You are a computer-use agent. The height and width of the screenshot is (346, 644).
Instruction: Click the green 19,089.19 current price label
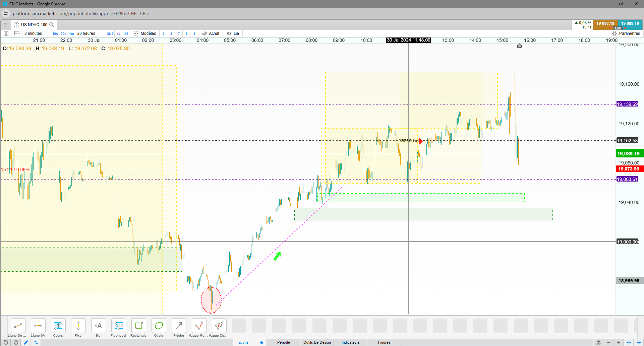click(x=629, y=154)
